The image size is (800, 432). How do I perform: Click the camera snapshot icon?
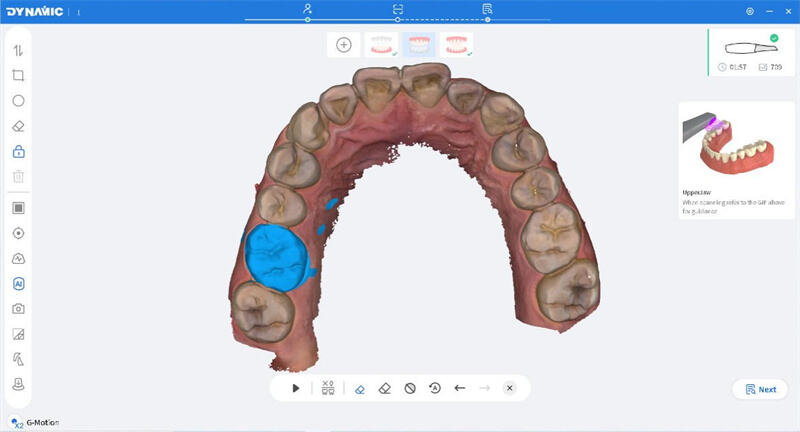coord(18,309)
